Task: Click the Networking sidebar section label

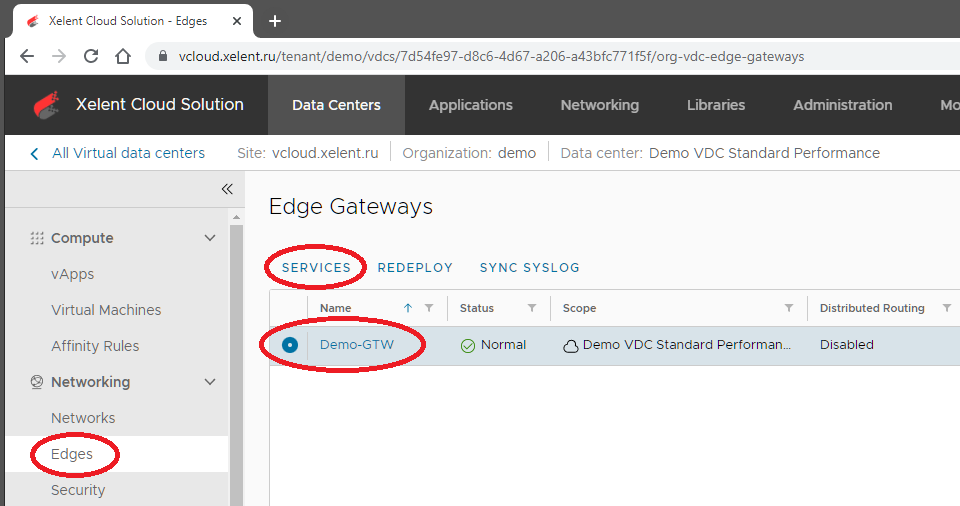Action: [x=91, y=382]
